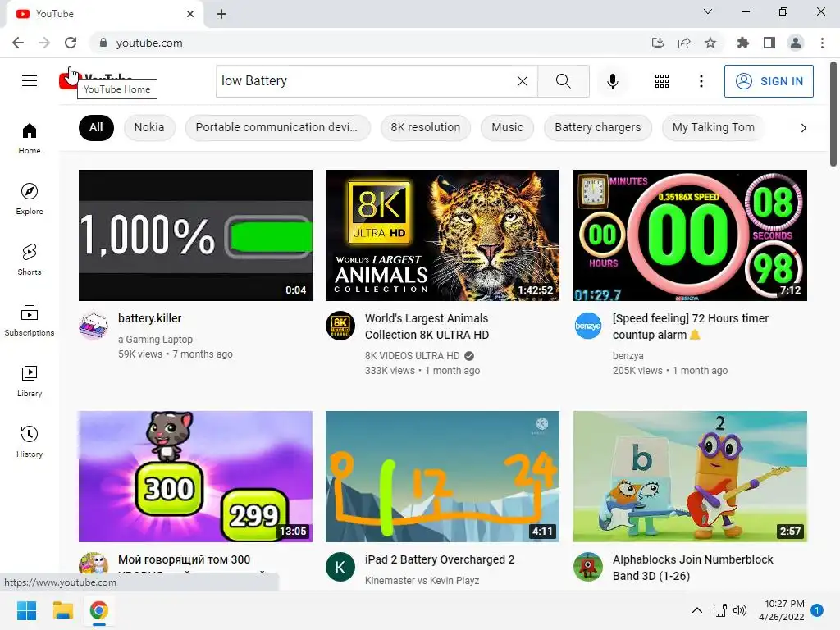The height and width of the screenshot is (630, 840).
Task: Open History in sidebar
Action: point(30,441)
